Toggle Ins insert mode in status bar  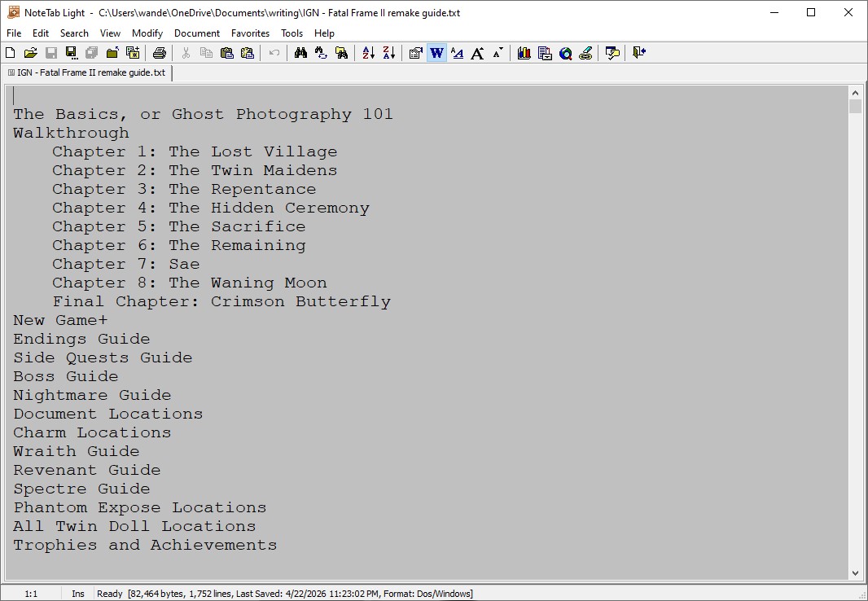(77, 594)
